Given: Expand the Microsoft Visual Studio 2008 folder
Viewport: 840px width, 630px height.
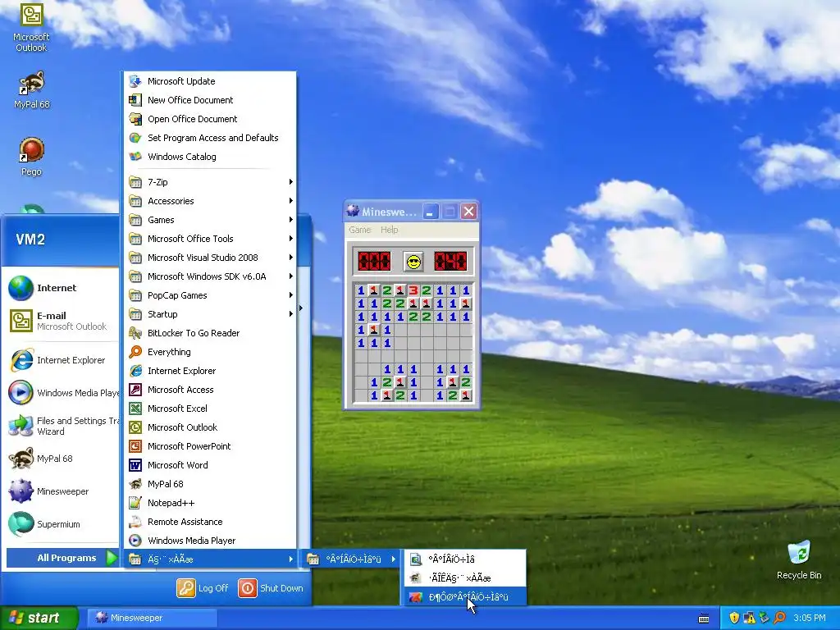Looking at the screenshot, I should (x=210, y=258).
